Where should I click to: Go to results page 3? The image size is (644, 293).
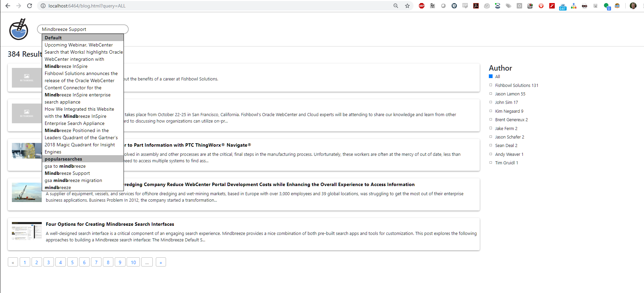(49, 262)
